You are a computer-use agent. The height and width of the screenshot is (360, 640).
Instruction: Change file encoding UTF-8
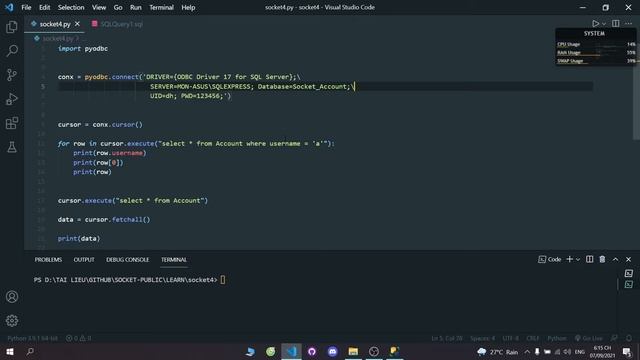coord(511,338)
